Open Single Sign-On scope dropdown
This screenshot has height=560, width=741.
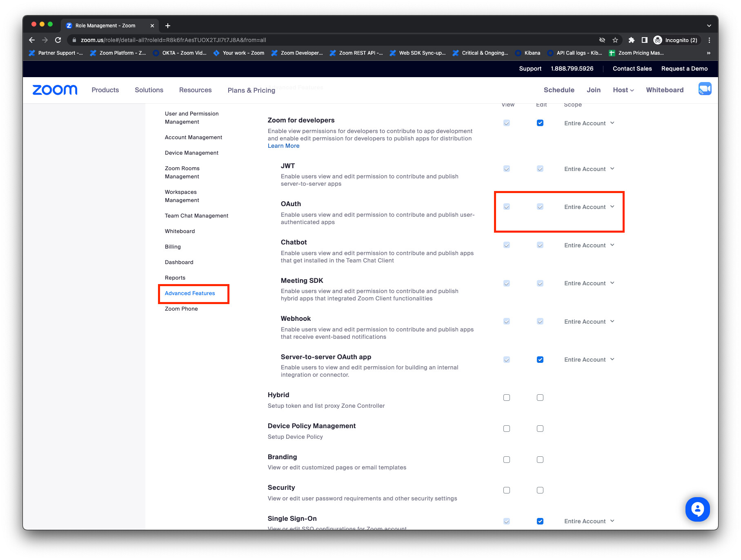click(x=589, y=521)
